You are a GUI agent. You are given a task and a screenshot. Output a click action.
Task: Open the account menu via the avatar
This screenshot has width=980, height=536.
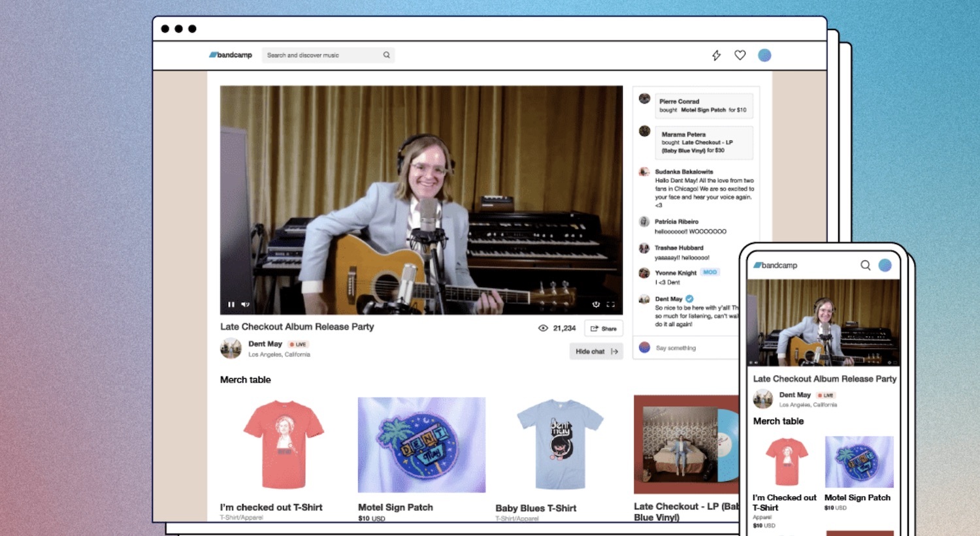point(764,55)
